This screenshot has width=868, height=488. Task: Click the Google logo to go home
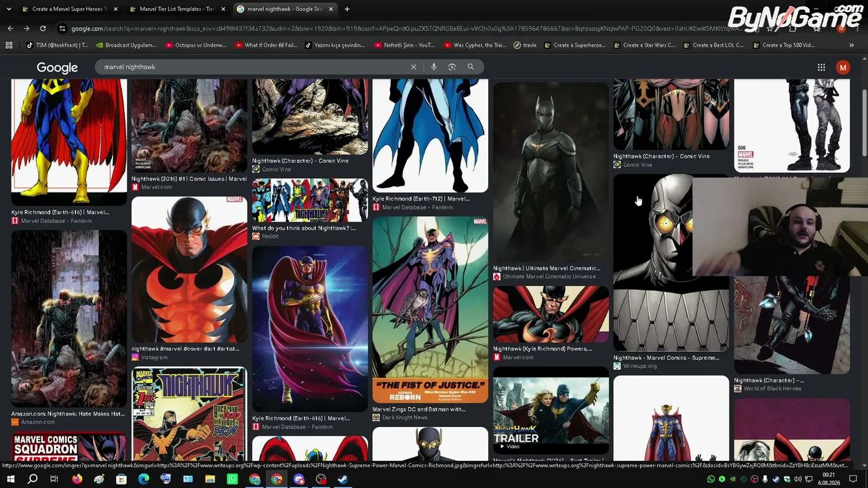point(57,68)
